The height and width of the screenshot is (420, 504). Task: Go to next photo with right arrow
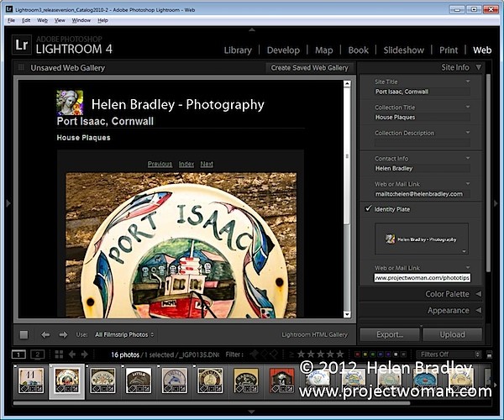(x=63, y=335)
